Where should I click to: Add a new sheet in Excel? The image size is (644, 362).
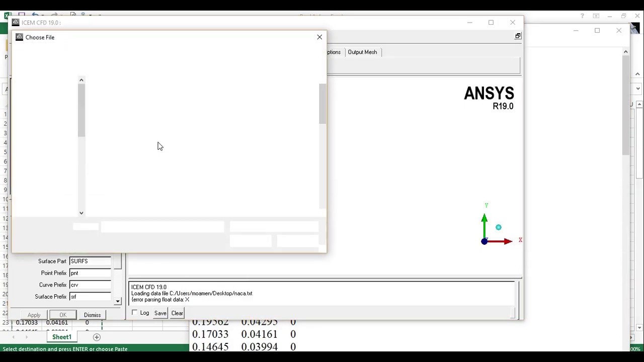[x=97, y=337]
